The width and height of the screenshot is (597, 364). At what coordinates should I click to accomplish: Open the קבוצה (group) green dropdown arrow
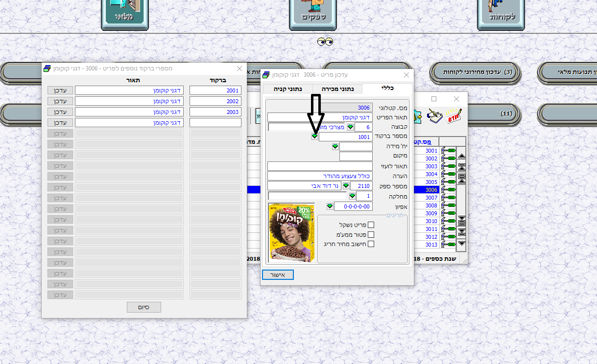(351, 127)
